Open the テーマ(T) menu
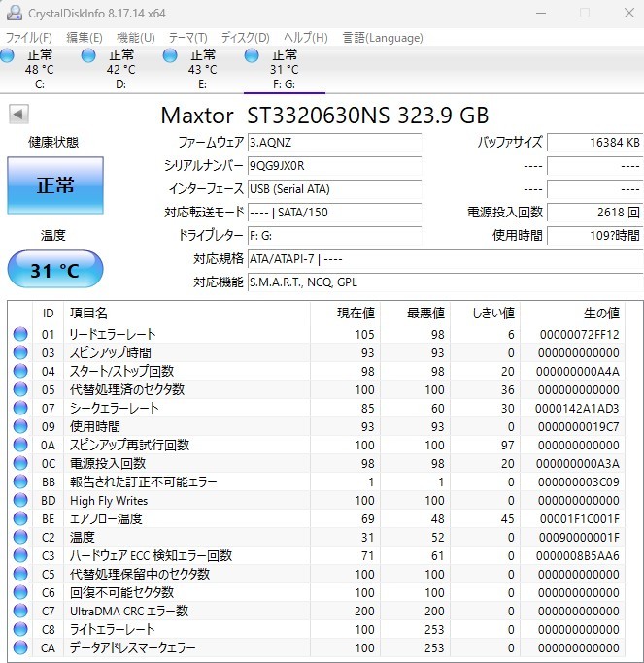Viewport: 644px width, 663px height. [x=187, y=38]
